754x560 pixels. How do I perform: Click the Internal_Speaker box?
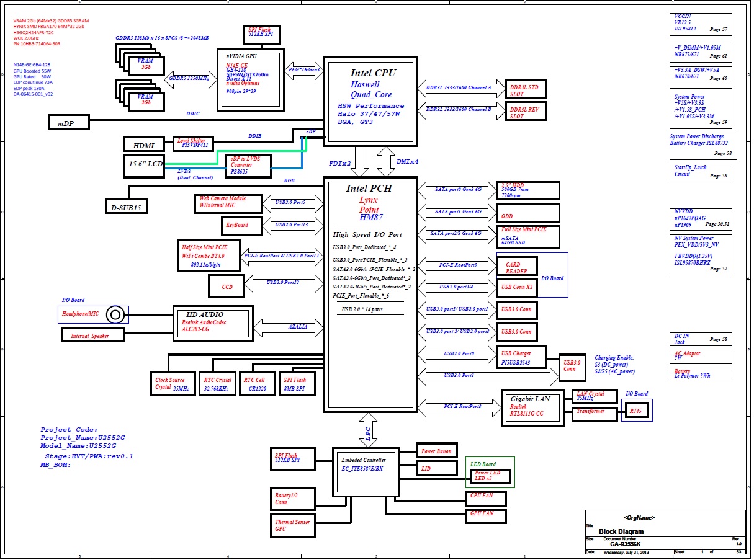tap(93, 336)
